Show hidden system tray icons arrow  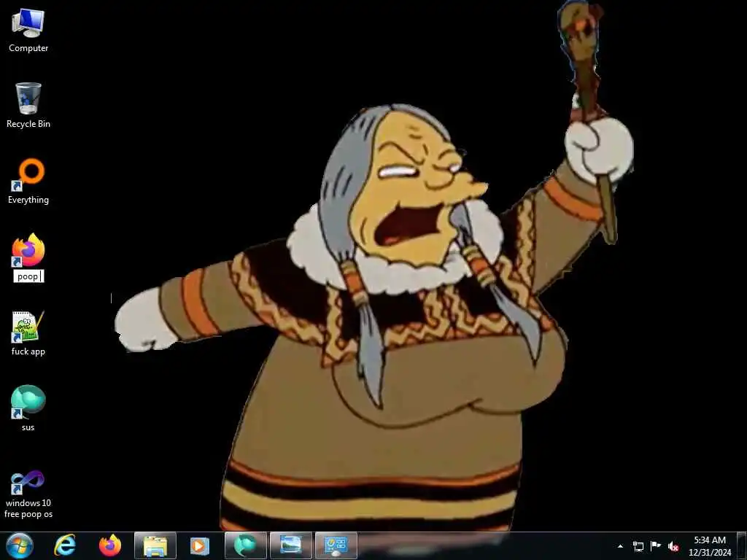pos(620,546)
